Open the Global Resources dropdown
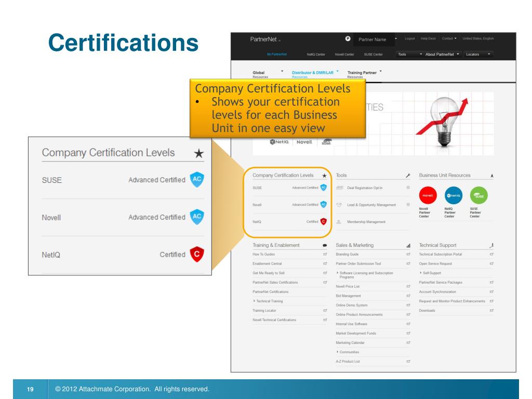 click(268, 74)
